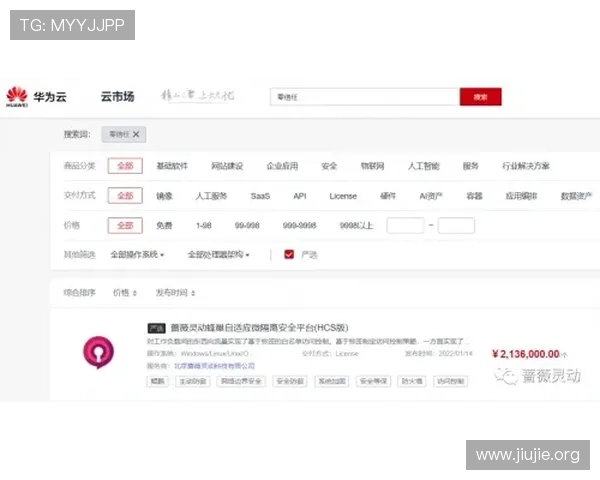
Task: Remove the search term tag with X
Action: [136, 134]
